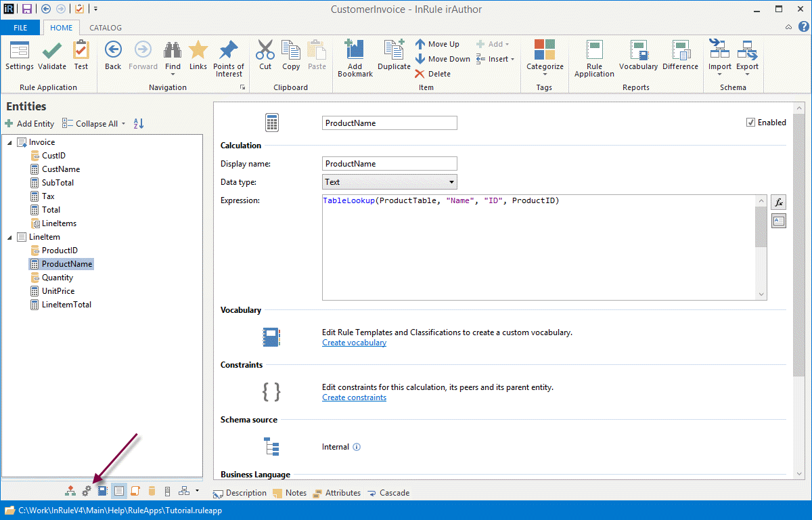The image size is (812, 520).
Task: Click in the Display name field
Action: tap(389, 164)
